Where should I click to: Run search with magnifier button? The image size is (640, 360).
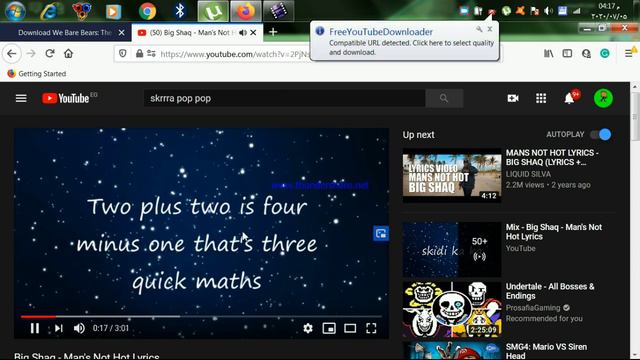click(444, 98)
